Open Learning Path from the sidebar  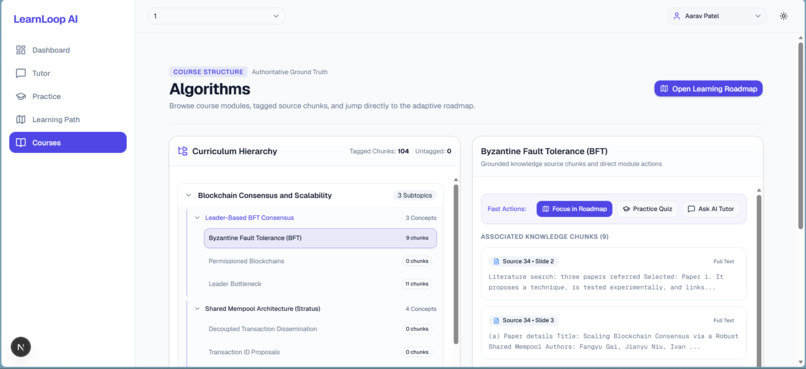click(x=68, y=119)
